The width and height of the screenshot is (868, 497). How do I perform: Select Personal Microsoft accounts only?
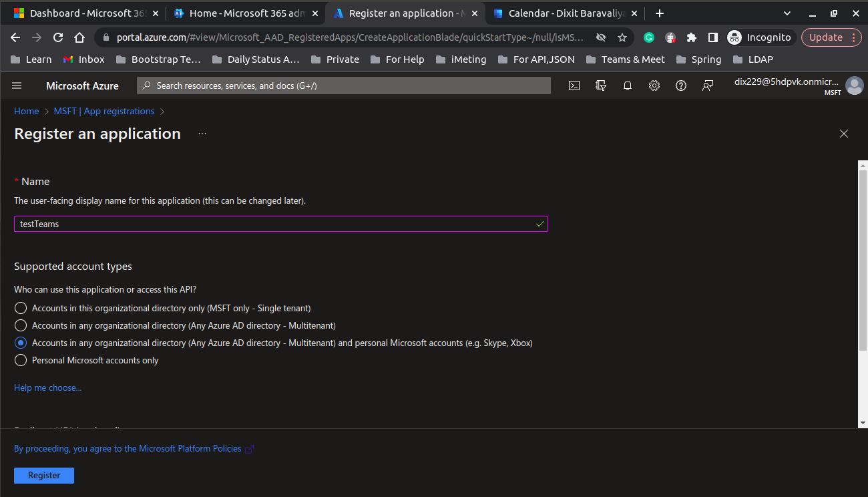(21, 360)
